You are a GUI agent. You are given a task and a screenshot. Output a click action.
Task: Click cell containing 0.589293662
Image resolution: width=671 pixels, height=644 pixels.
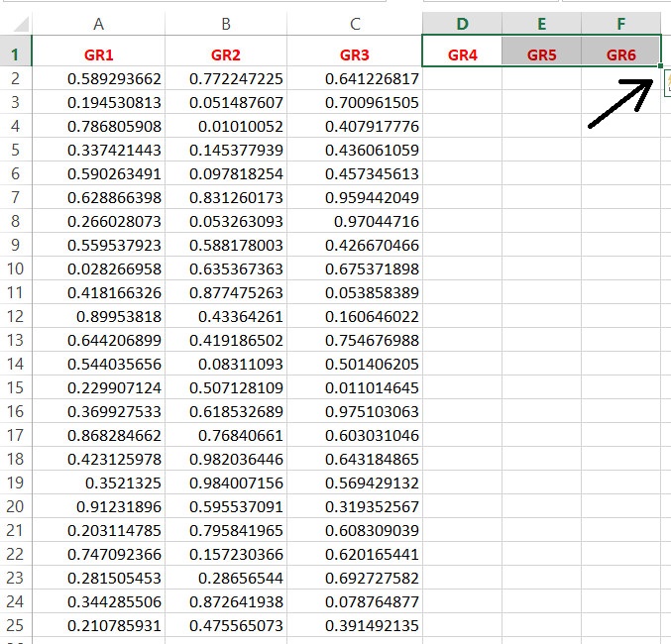98,78
